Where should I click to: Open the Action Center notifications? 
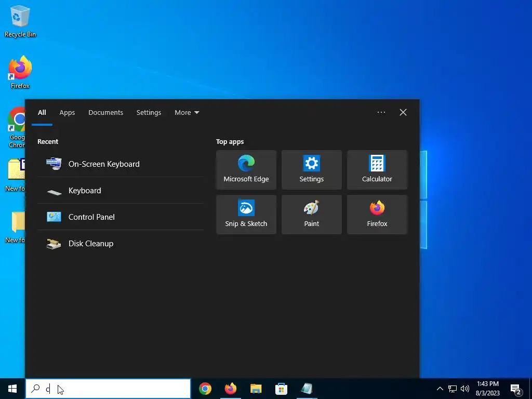(516, 389)
